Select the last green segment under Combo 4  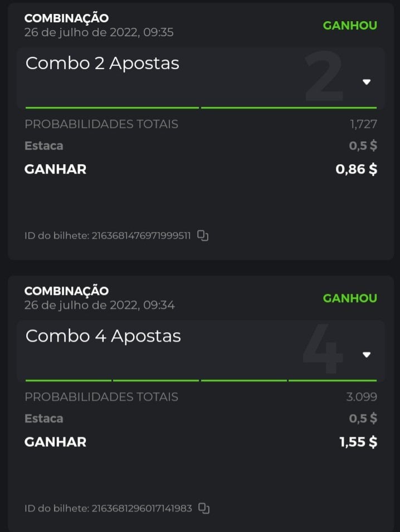pyautogui.click(x=333, y=381)
